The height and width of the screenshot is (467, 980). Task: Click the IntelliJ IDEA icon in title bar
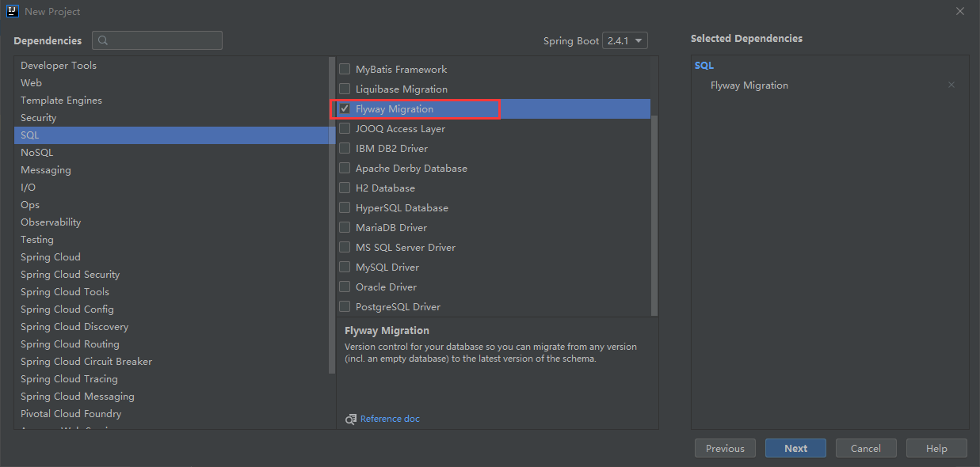point(12,11)
